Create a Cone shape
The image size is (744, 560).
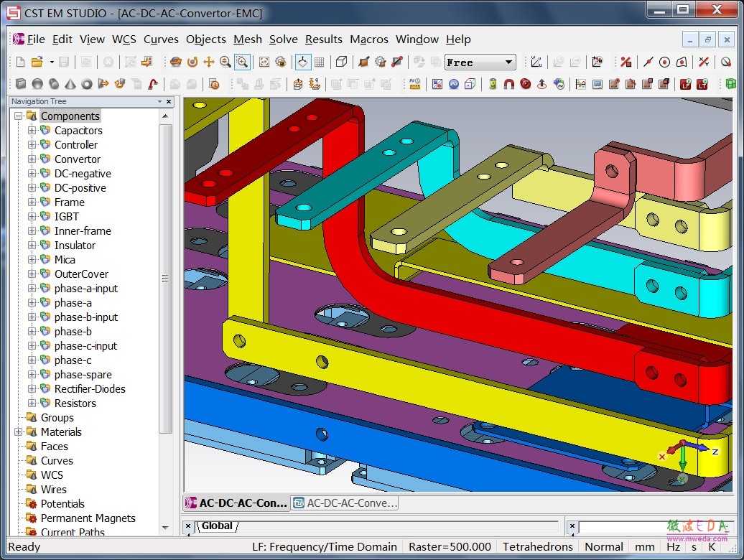pyautogui.click(x=70, y=84)
